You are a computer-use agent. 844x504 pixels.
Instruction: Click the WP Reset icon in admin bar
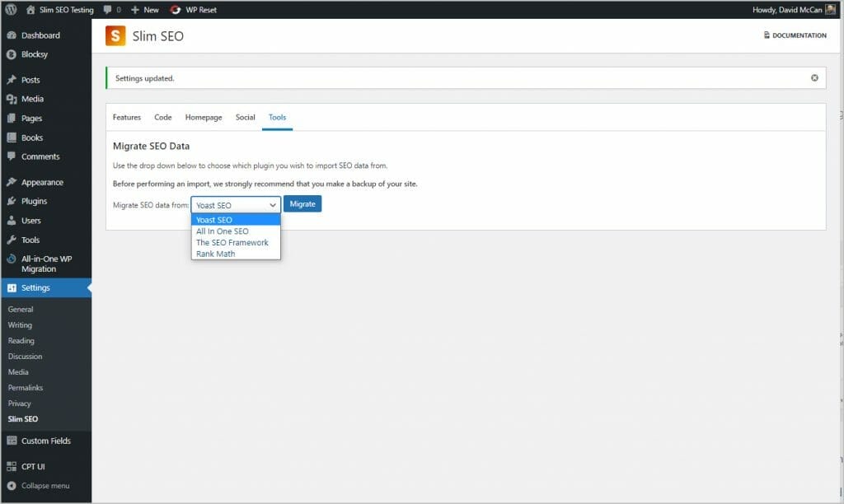(x=175, y=10)
